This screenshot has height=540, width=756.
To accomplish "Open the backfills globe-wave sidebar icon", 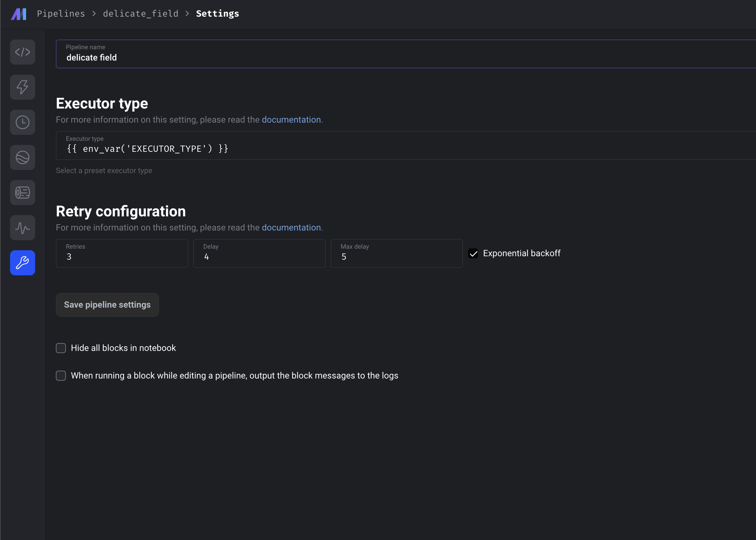I will click(23, 157).
